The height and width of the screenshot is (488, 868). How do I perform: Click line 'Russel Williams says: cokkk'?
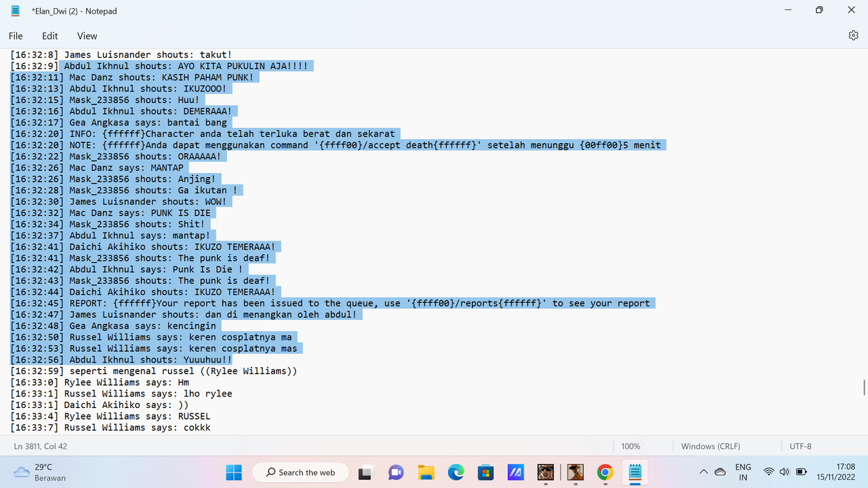tap(110, 427)
